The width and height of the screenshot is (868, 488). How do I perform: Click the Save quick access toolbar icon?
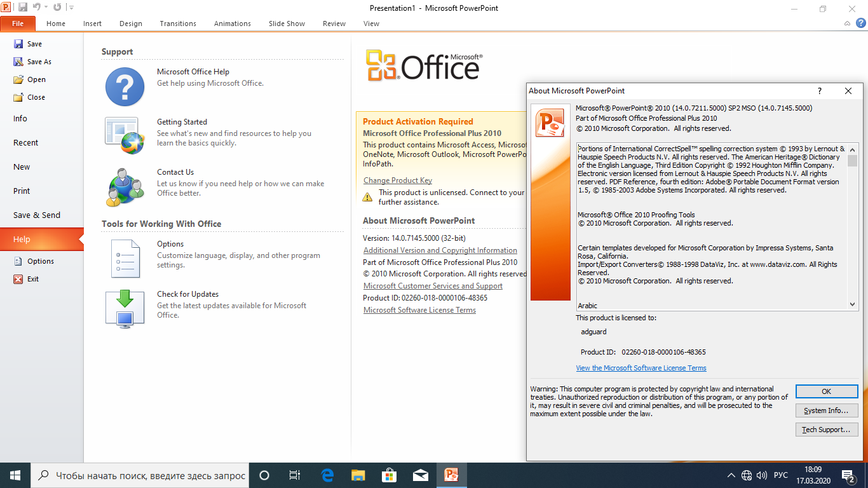[x=23, y=8]
